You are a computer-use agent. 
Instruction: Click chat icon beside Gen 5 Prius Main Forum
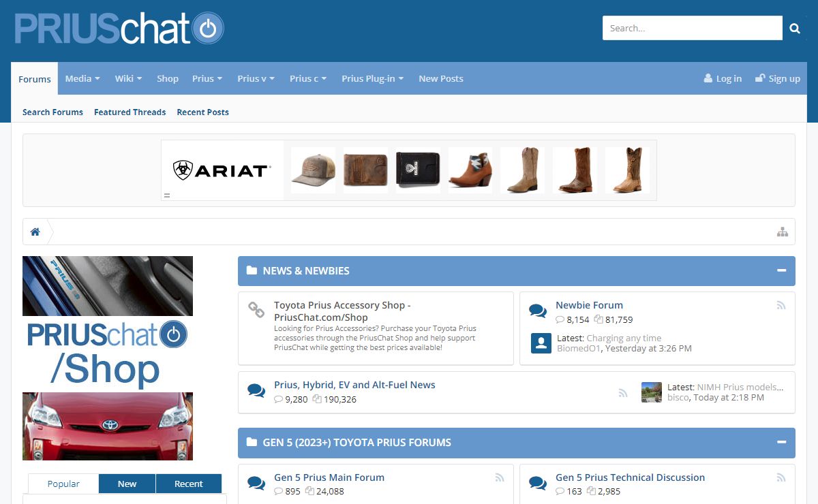click(x=256, y=484)
